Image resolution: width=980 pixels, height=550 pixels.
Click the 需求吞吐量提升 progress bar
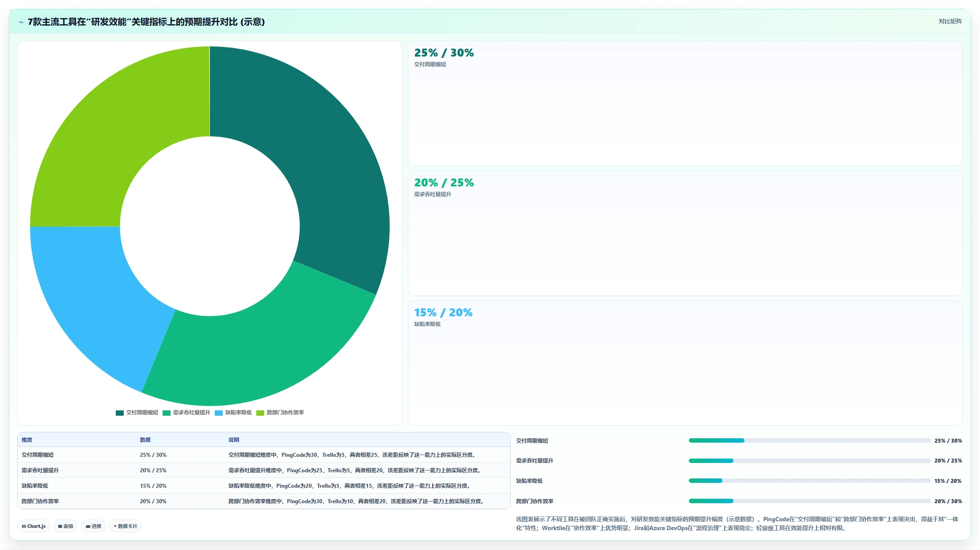(x=809, y=461)
